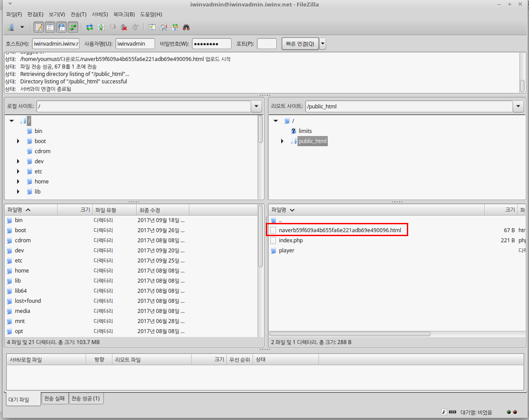Image resolution: width=529 pixels, height=420 pixels.
Task: Expand the home folder in local tree
Action: click(x=18, y=182)
